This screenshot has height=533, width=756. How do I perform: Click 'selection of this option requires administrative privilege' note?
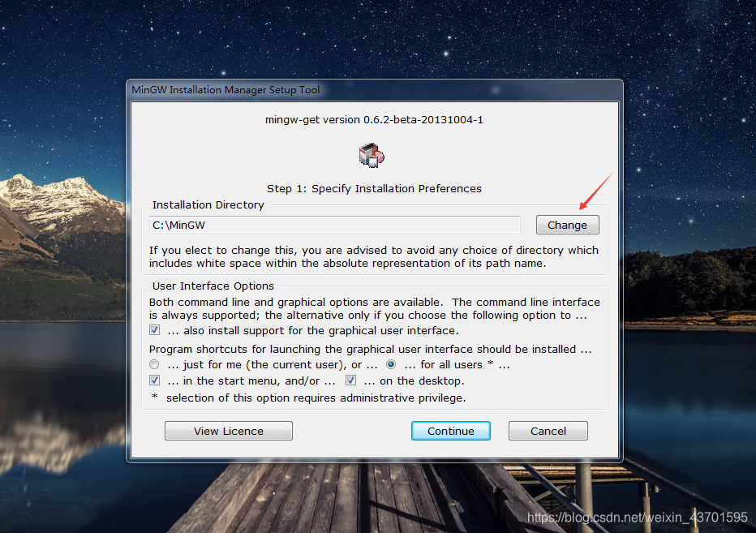pyautogui.click(x=316, y=398)
